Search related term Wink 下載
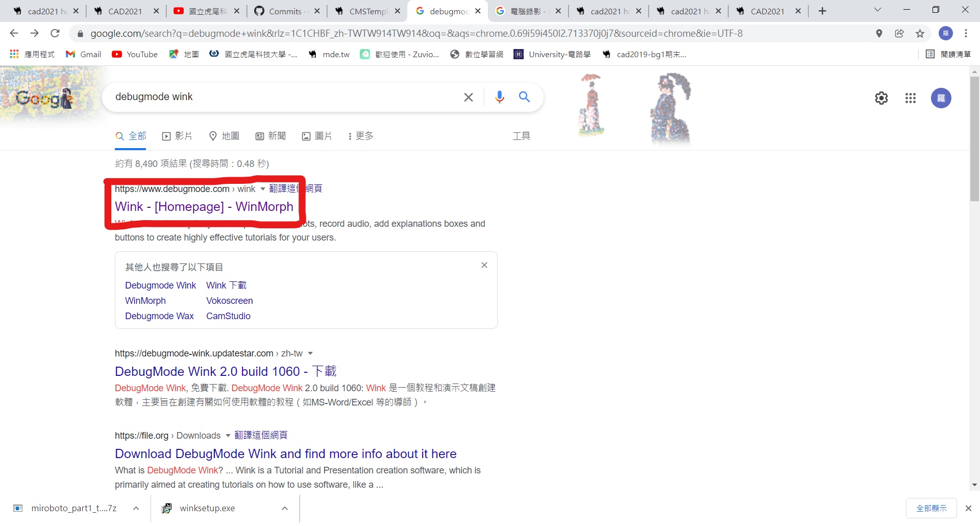980x526 pixels. tap(226, 285)
